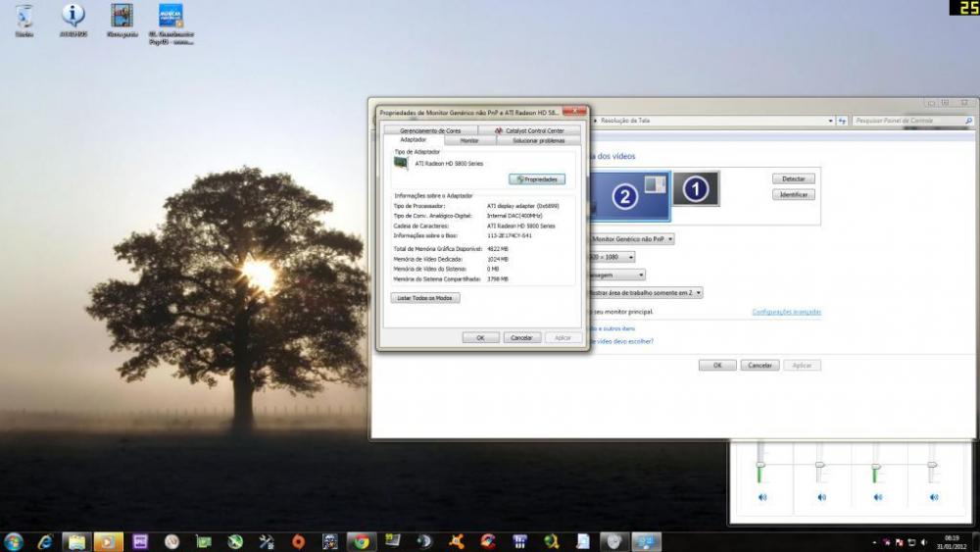The height and width of the screenshot is (552, 980).
Task: Mute the first volume mixer channel
Action: coord(761,497)
